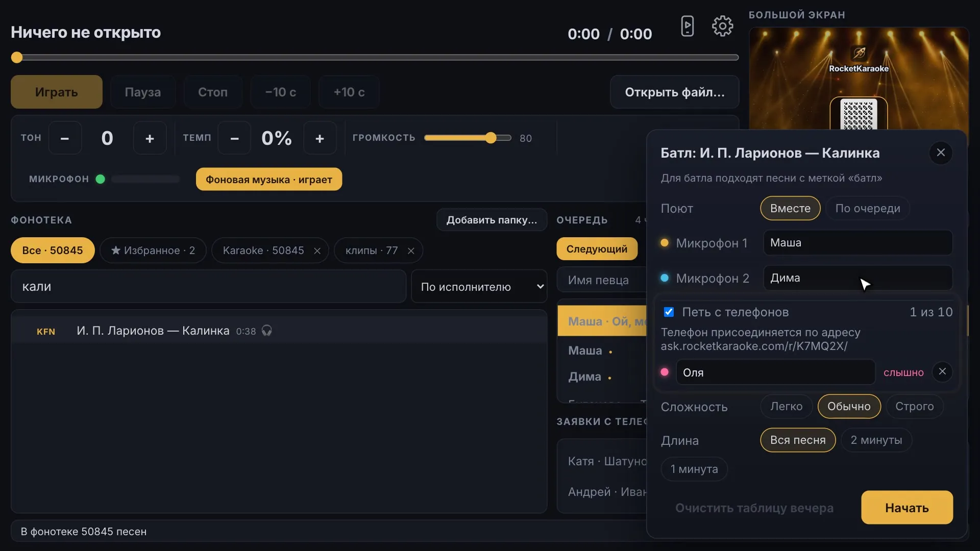Screen dimensions: 980x551
Task: Click the phone remote icon near timer
Action: pos(687,26)
